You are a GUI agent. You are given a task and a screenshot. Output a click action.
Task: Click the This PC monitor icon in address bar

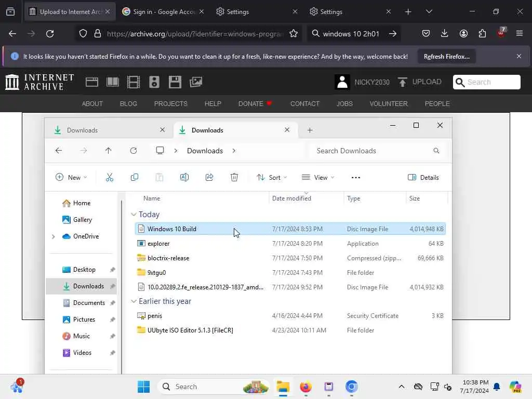[160, 150]
